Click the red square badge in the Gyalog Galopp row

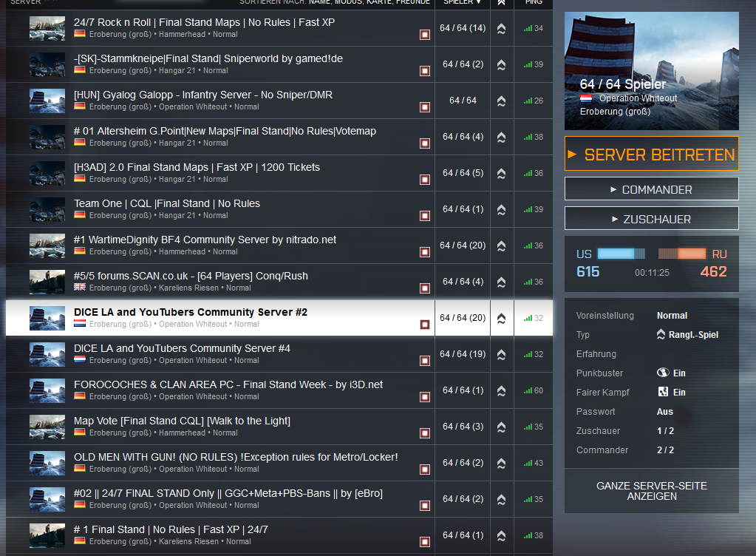[425, 107]
